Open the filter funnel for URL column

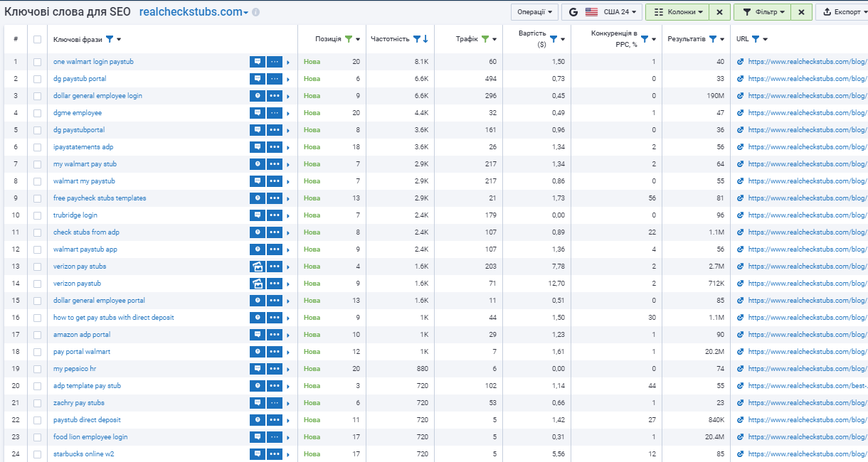pos(756,39)
